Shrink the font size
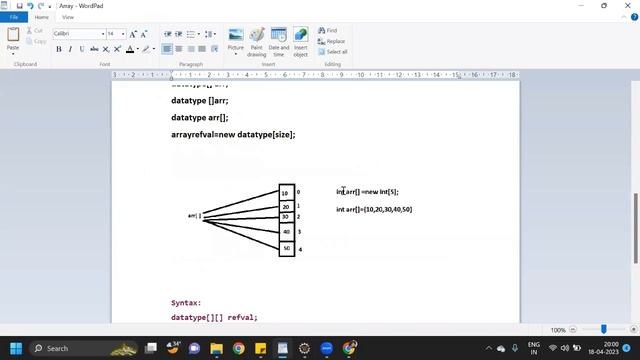640x360 pixels. 144,34
